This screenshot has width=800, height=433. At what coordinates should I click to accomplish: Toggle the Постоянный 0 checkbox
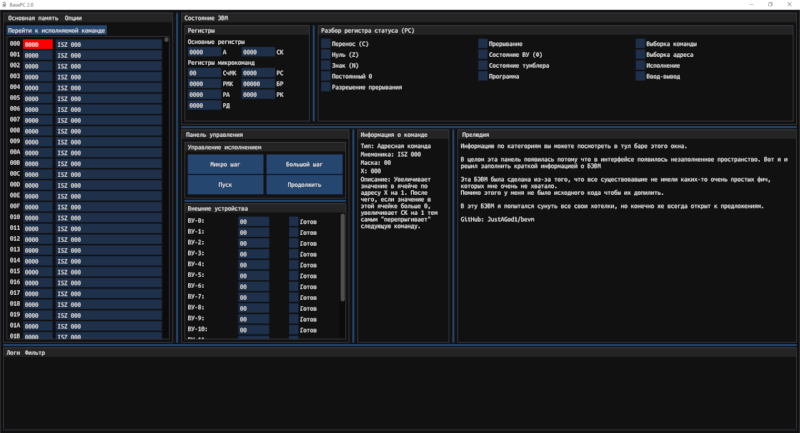point(326,77)
